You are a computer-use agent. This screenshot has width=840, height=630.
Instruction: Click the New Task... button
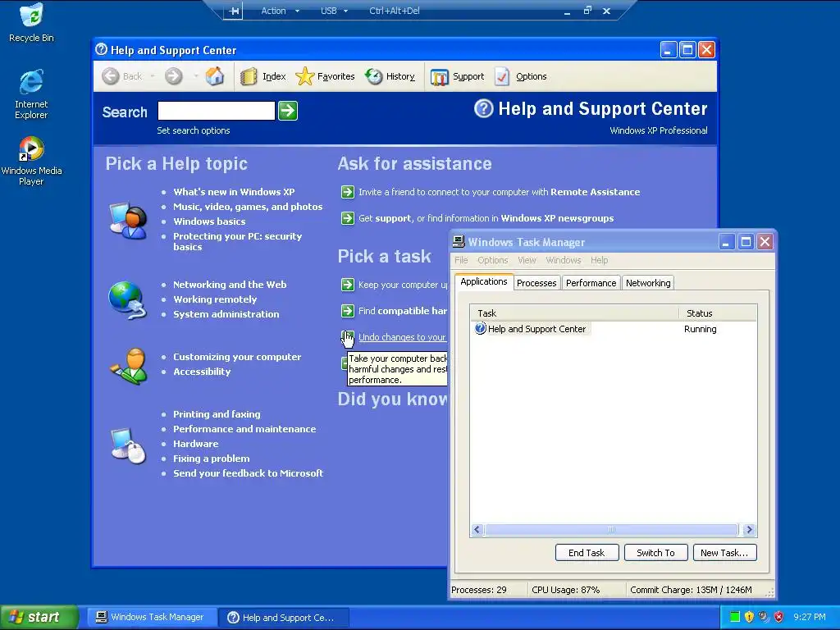pos(724,553)
